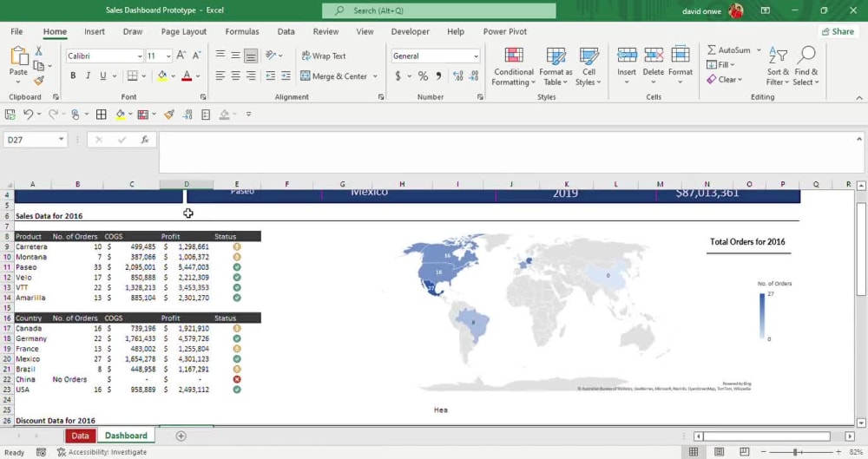
Task: Click the Delete cells icon
Action: pos(654,56)
